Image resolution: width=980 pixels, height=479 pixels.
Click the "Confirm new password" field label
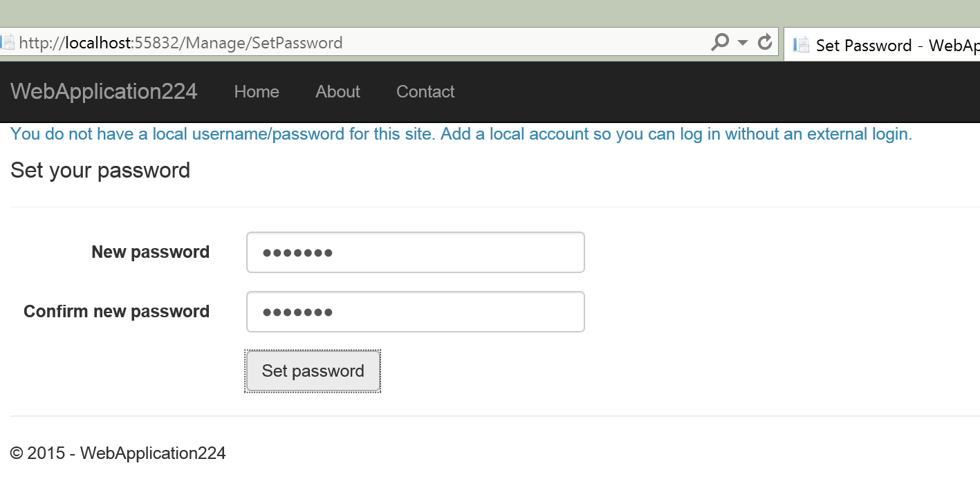[116, 312]
